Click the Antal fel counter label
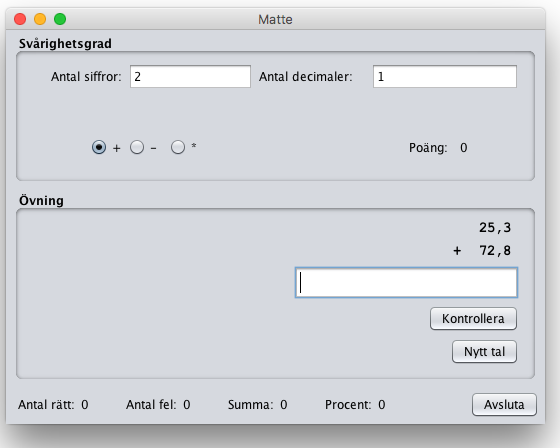 tap(151, 404)
